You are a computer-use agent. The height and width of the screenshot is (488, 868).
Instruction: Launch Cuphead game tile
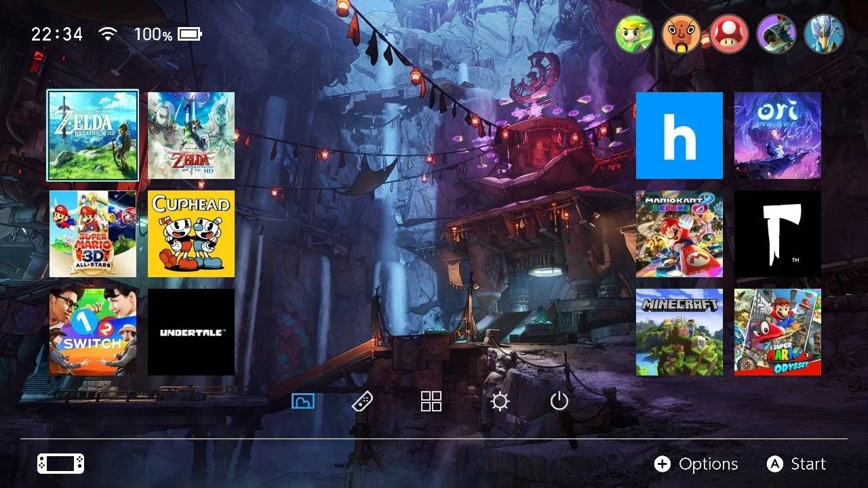pyautogui.click(x=191, y=234)
